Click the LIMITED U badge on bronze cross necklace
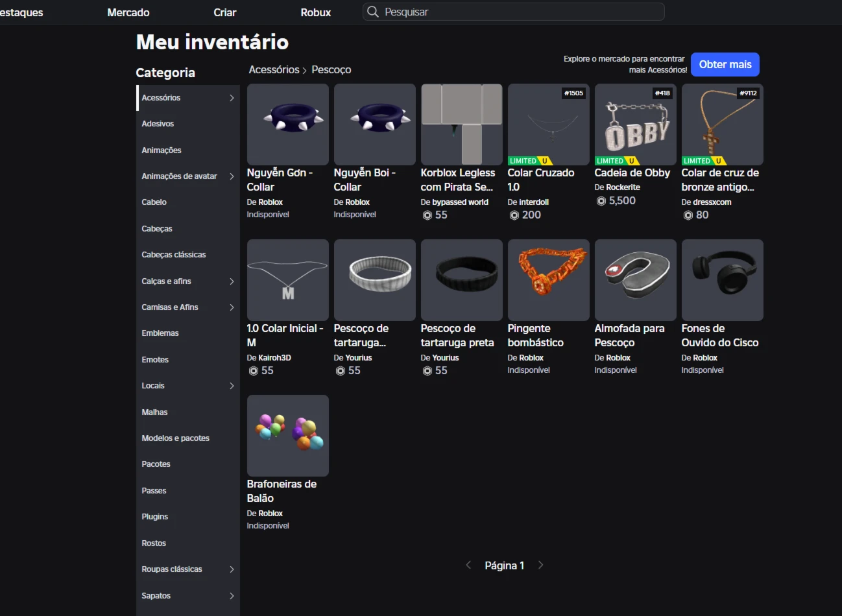Screen dimensions: 842x616 (704, 161)
